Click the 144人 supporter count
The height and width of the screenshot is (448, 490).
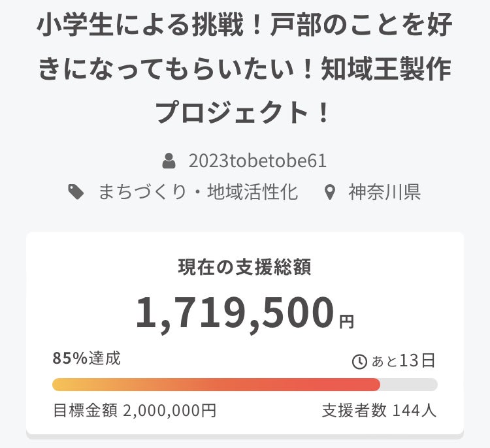(414, 411)
